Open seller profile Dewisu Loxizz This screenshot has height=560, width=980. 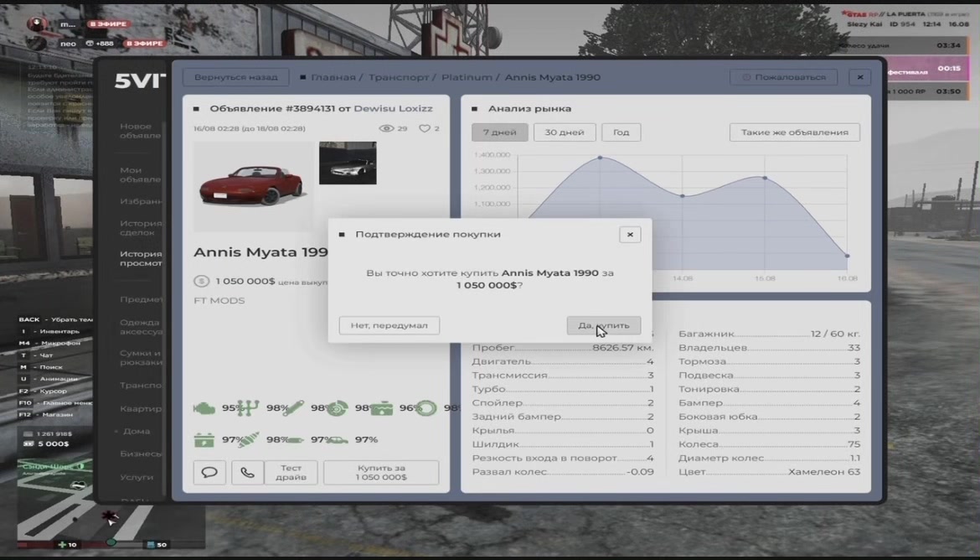pyautogui.click(x=393, y=108)
